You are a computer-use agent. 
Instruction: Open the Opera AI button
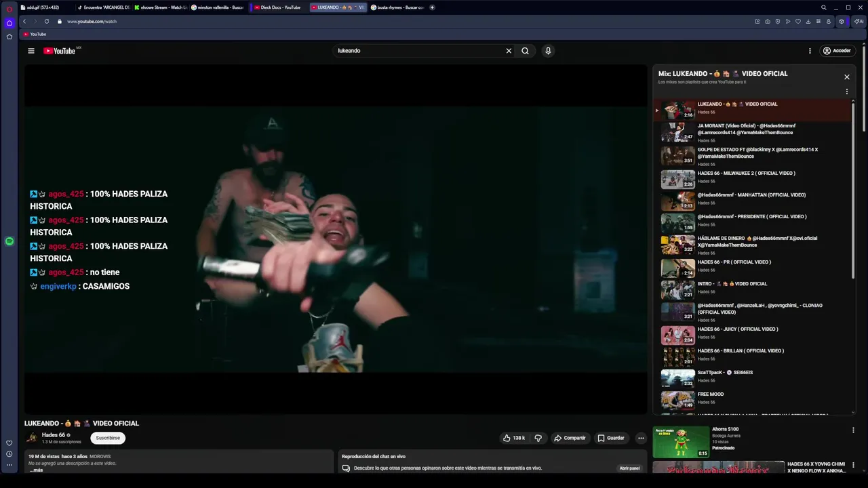pos(859,22)
